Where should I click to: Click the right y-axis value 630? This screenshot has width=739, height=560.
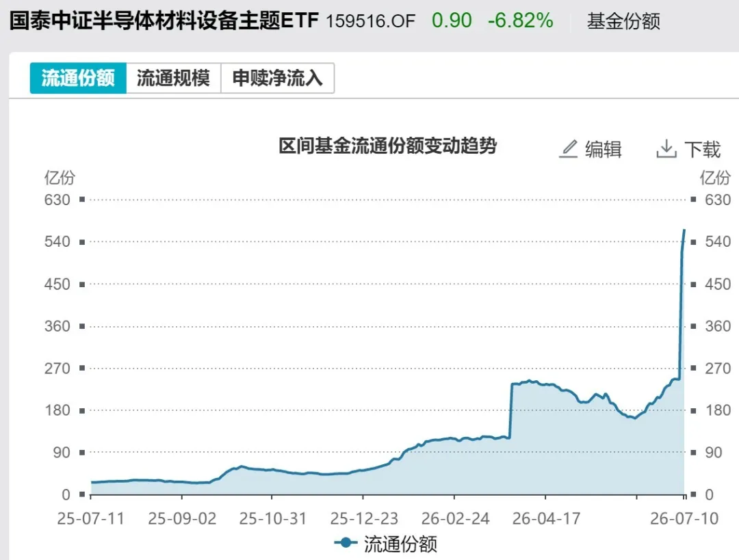718,200
